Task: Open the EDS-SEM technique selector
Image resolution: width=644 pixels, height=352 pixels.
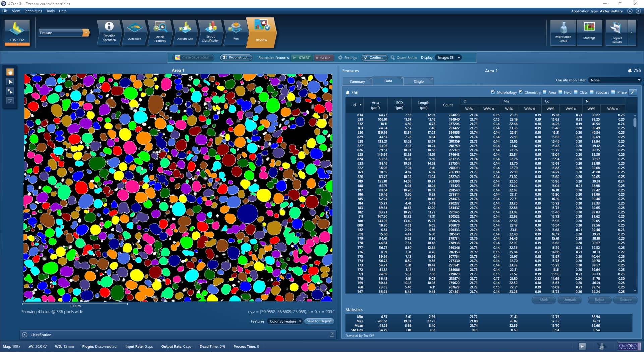Action: pos(17,32)
